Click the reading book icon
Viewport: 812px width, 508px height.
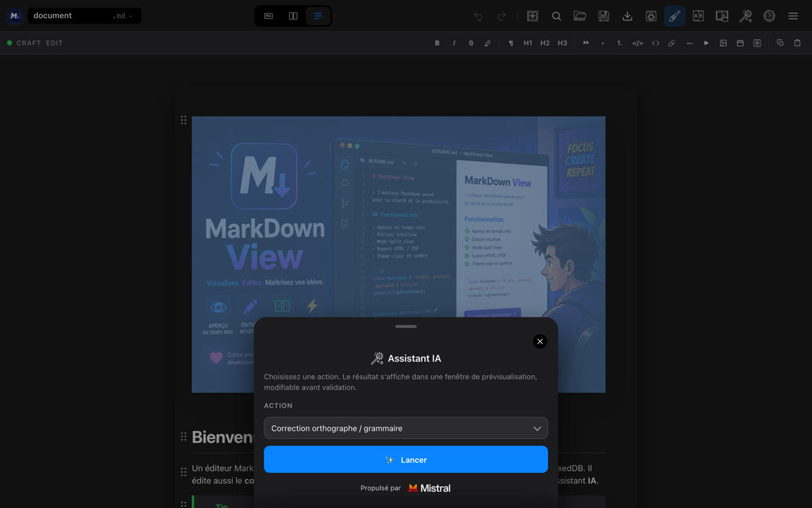[722, 16]
